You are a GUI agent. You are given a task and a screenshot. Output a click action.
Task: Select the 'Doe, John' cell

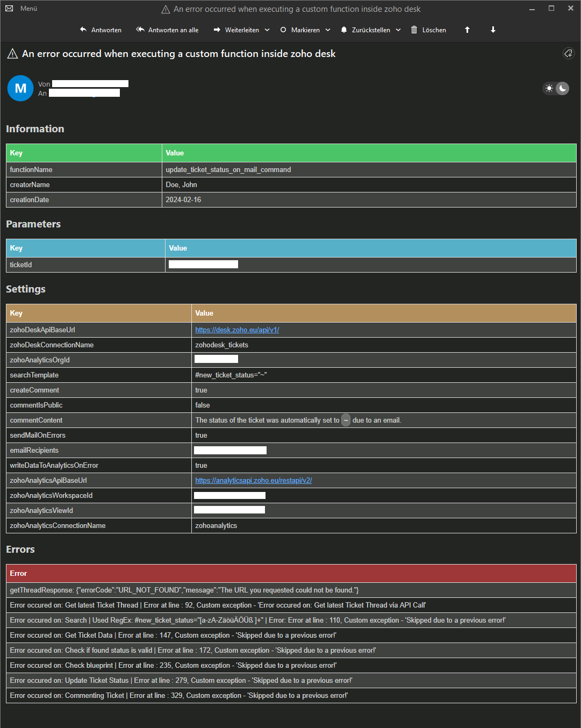pos(369,184)
